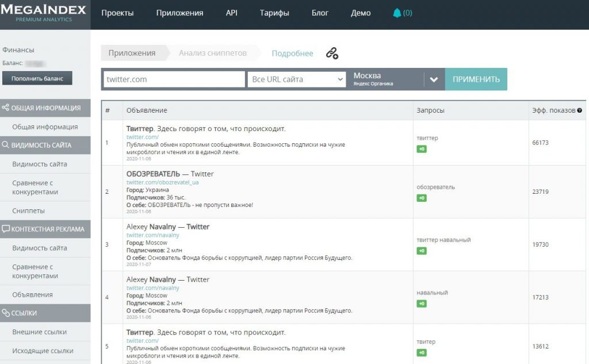
Task: Open the Проекты menu item
Action: 117,13
